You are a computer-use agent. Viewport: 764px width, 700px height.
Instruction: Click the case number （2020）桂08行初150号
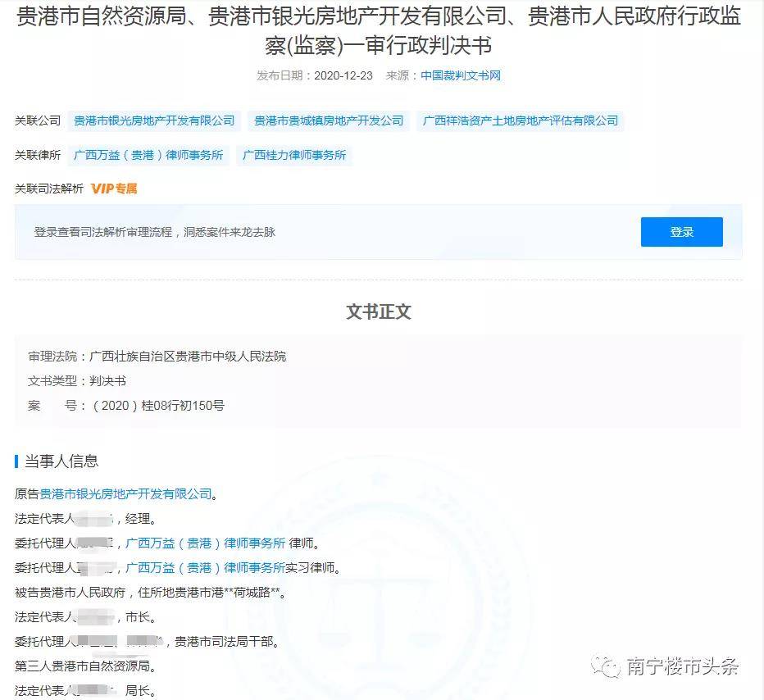click(158, 406)
